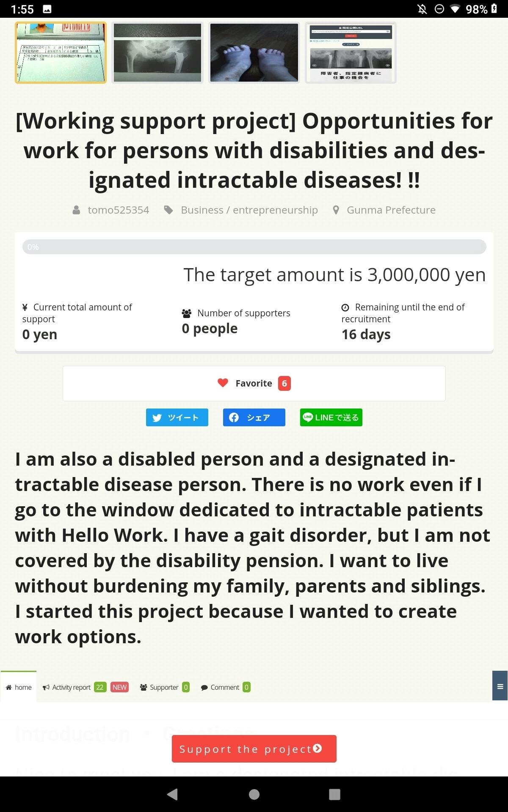508x812 pixels.
Task: Send the project via LINE button
Action: pos(331,417)
